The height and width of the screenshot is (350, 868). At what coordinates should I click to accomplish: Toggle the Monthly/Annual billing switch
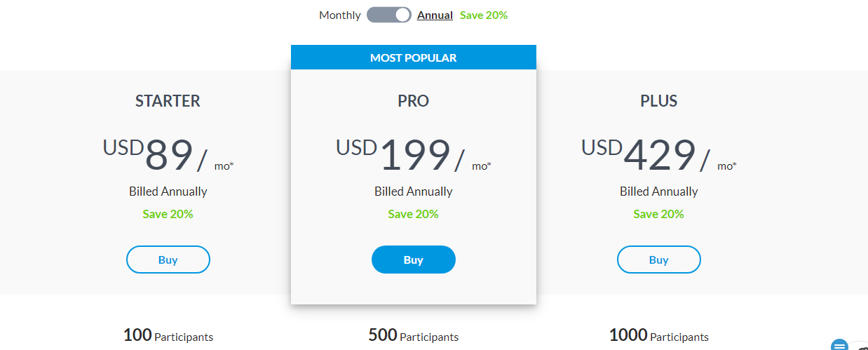click(389, 15)
